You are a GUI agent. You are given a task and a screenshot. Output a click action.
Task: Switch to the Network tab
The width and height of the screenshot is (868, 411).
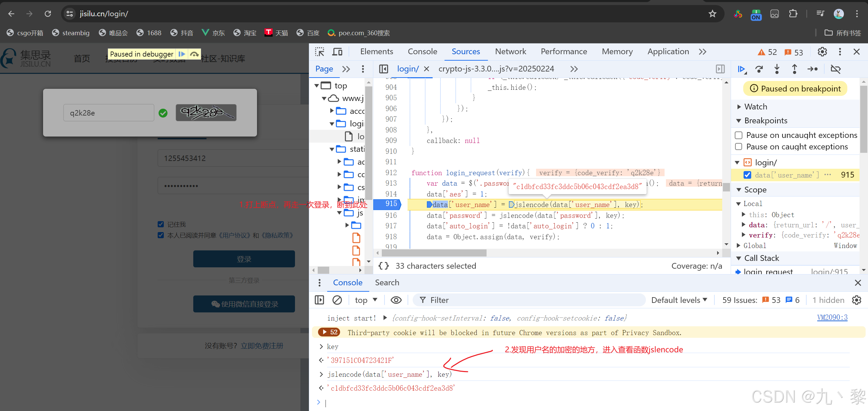tap(510, 52)
